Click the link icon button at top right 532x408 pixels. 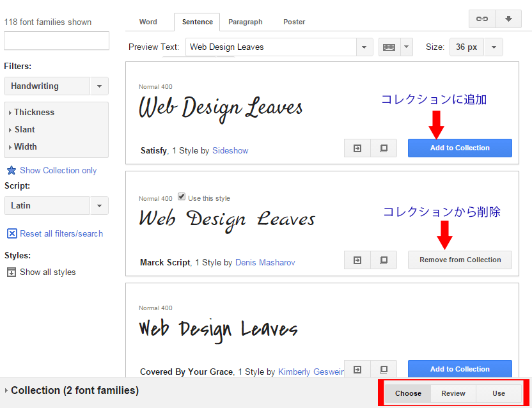(481, 19)
